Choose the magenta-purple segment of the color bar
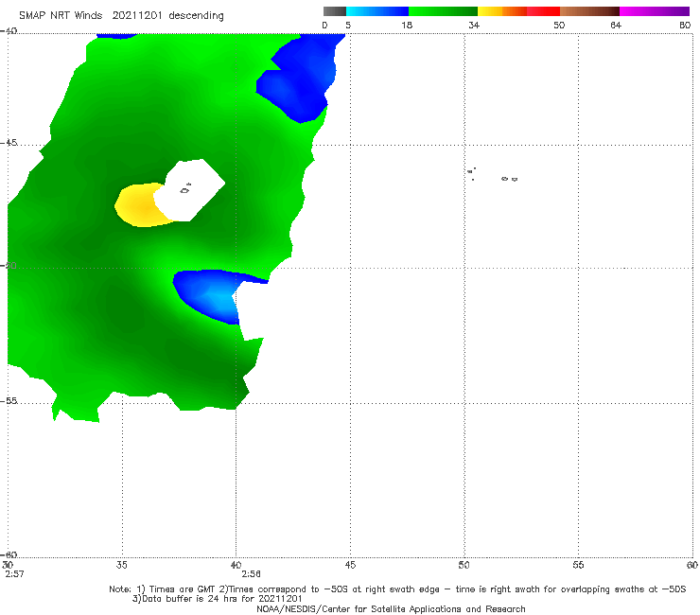 tap(655, 11)
